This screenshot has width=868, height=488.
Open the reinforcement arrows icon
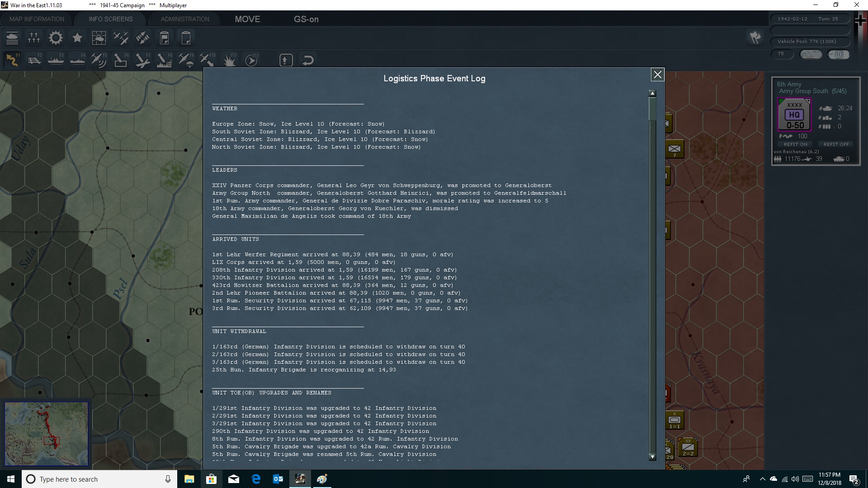pyautogui.click(x=142, y=38)
